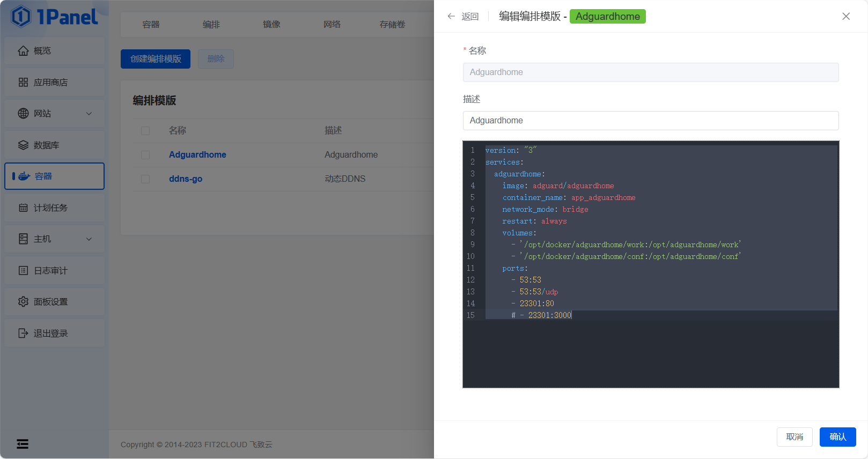Screen dimensions: 868x459
Task: Click the 名称 column header
Action: click(178, 131)
